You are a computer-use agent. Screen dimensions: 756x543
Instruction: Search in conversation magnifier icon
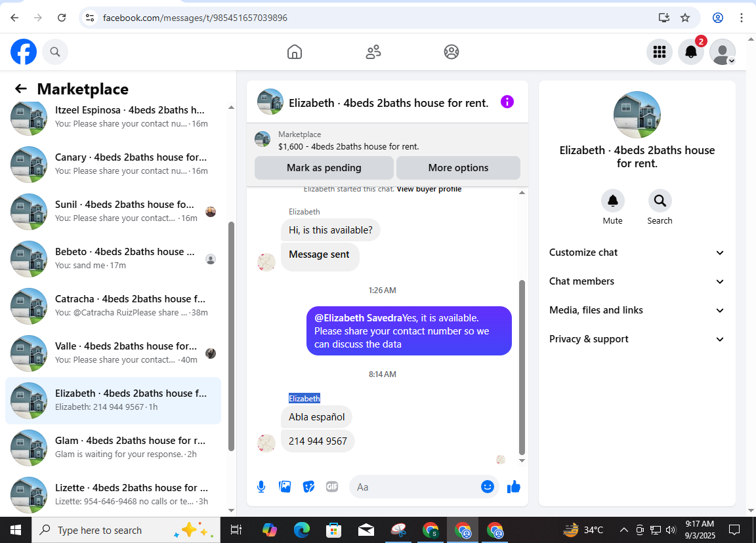660,201
